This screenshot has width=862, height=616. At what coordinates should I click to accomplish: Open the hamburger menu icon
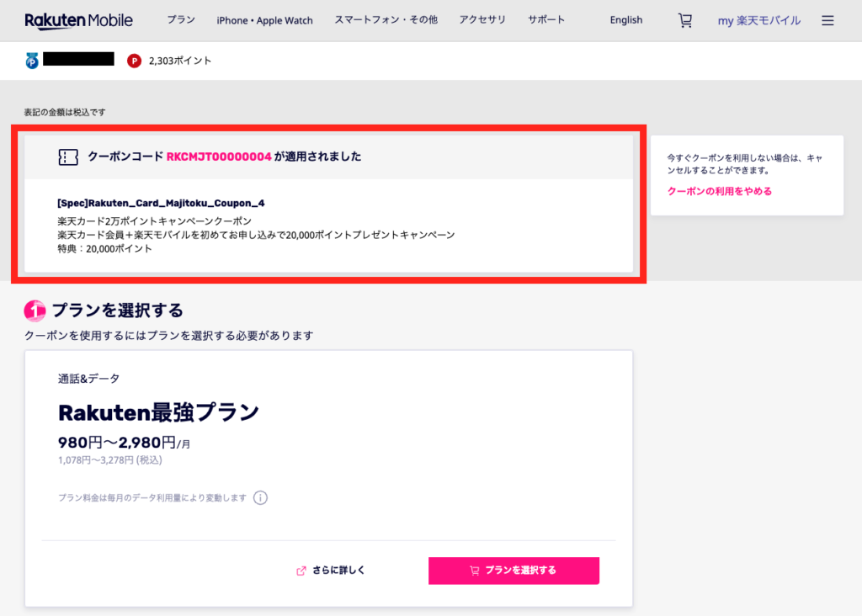827,20
